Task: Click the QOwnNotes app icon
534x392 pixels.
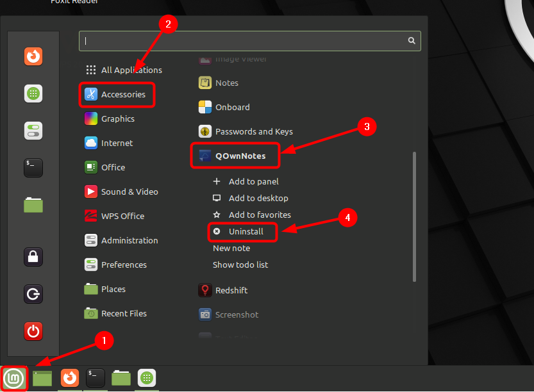Action: coord(205,156)
